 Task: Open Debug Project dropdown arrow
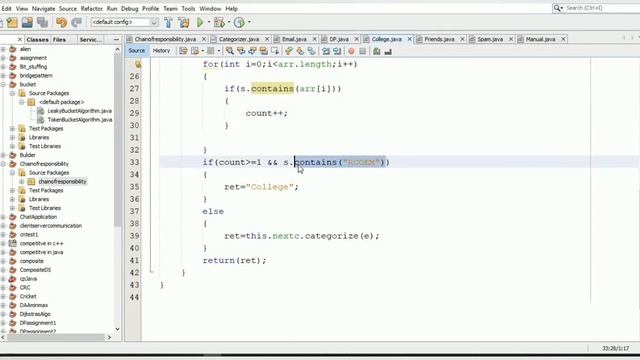click(229, 22)
